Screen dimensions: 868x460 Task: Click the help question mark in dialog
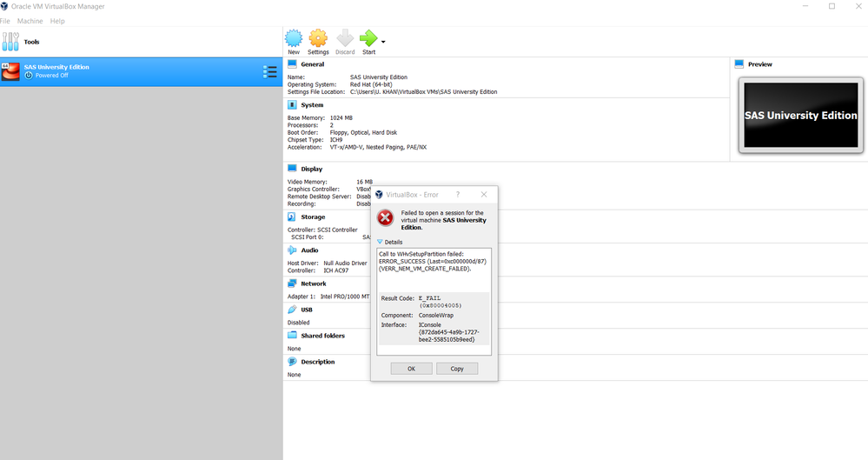pyautogui.click(x=458, y=195)
